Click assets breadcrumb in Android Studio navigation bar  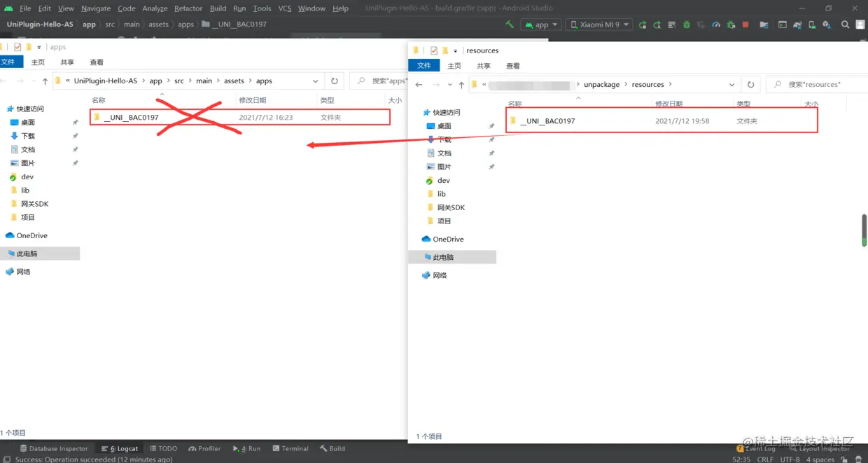click(159, 25)
